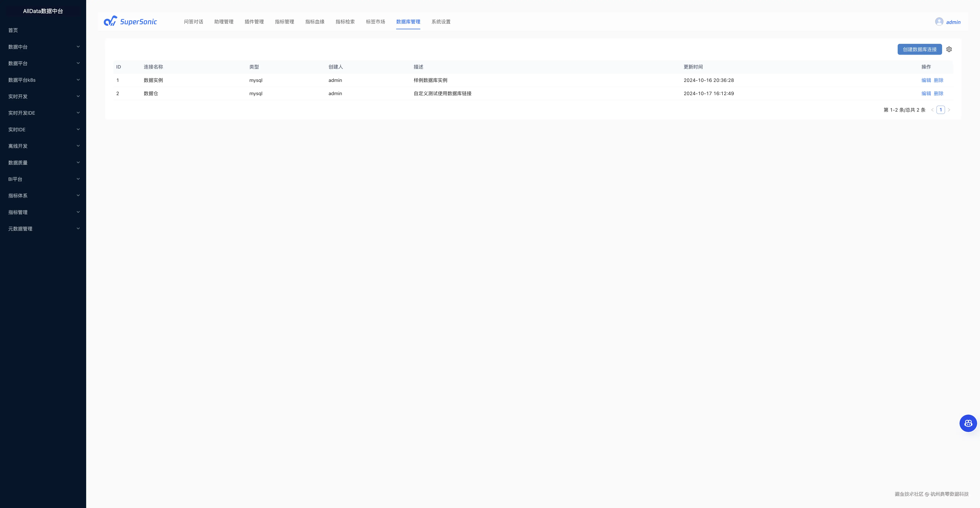Switch to the 问答对话 tab
Image resolution: width=980 pixels, height=508 pixels.
[193, 22]
